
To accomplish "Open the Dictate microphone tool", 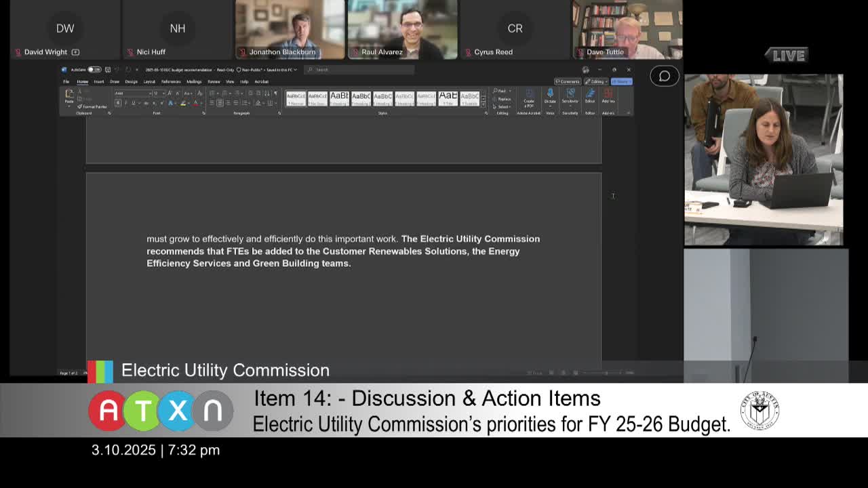I will (550, 94).
